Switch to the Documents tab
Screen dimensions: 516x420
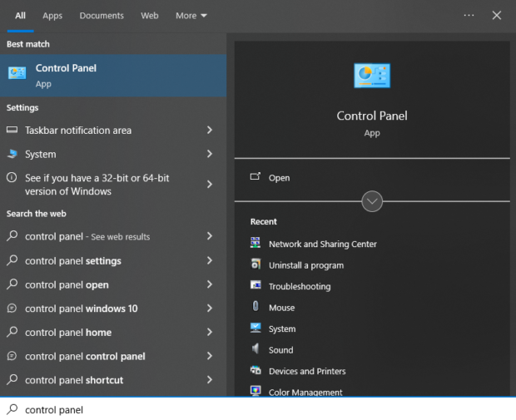coord(102,16)
